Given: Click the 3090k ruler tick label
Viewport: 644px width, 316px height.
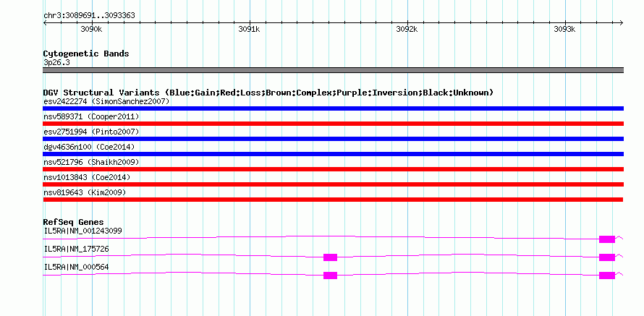Looking at the screenshot, I should (91, 29).
